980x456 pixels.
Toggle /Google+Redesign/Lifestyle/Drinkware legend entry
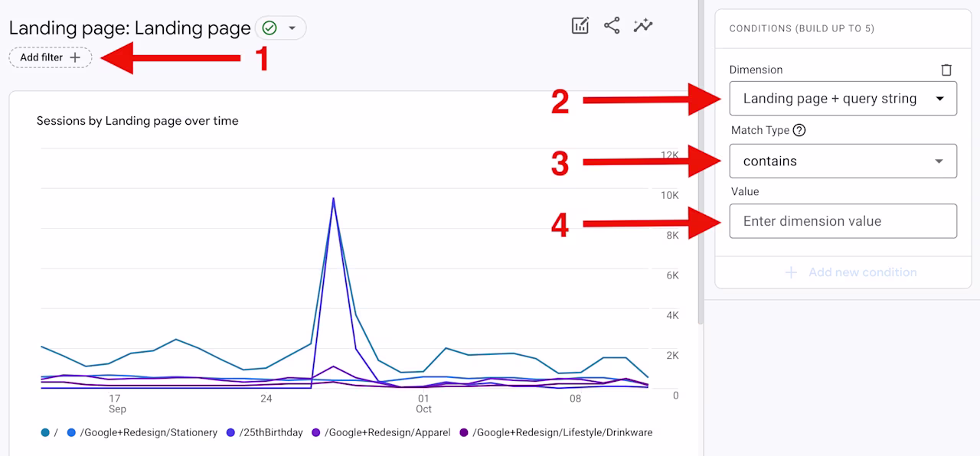pyautogui.click(x=556, y=432)
